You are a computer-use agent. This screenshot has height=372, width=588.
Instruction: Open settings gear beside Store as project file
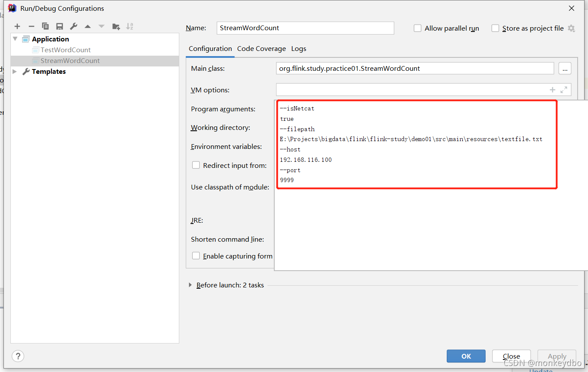571,28
